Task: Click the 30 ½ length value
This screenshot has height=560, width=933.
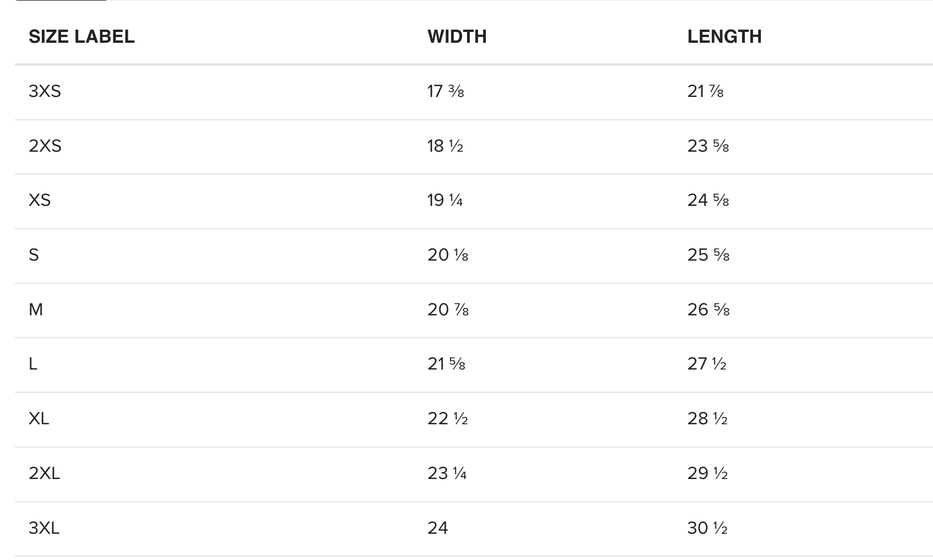Action: pyautogui.click(x=707, y=528)
